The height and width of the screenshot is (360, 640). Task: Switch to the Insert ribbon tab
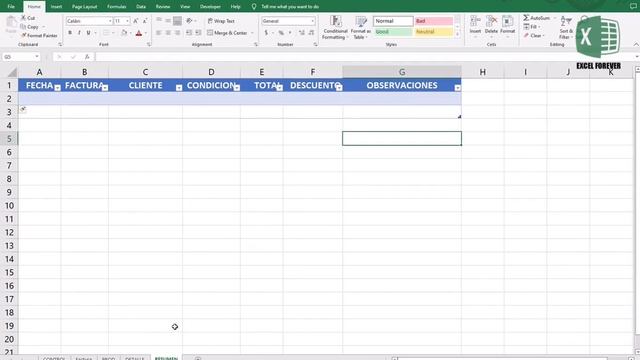pos(56,7)
